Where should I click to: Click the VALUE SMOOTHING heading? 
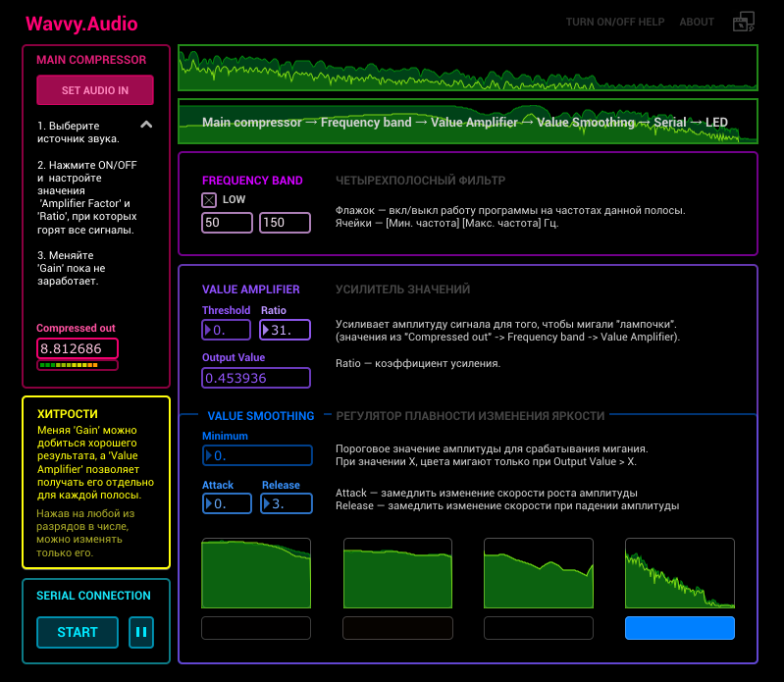point(260,416)
